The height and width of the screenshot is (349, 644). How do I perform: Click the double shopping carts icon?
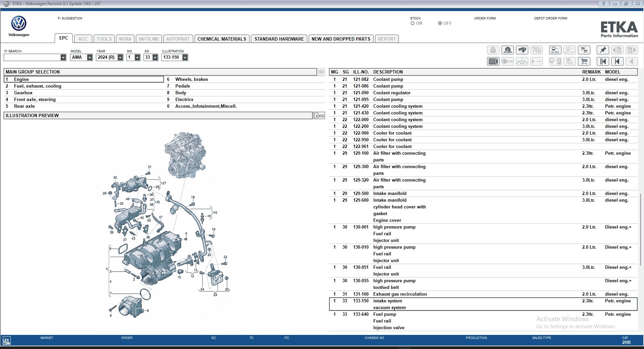584,50
